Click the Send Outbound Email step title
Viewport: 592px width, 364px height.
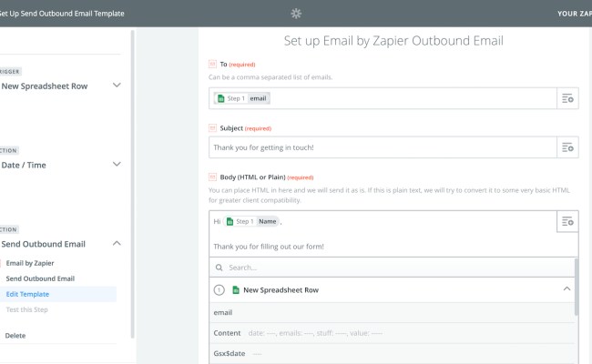point(44,244)
